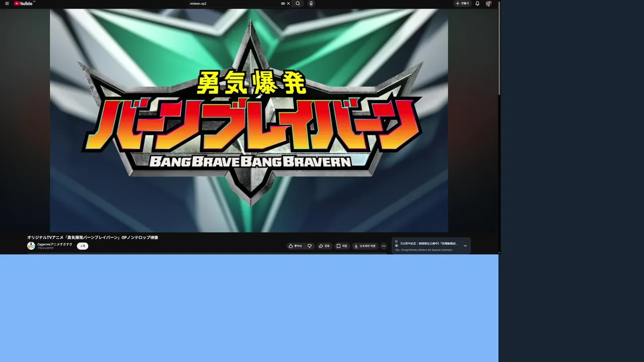Open the notifications bell
The image size is (644, 362).
tap(477, 4)
